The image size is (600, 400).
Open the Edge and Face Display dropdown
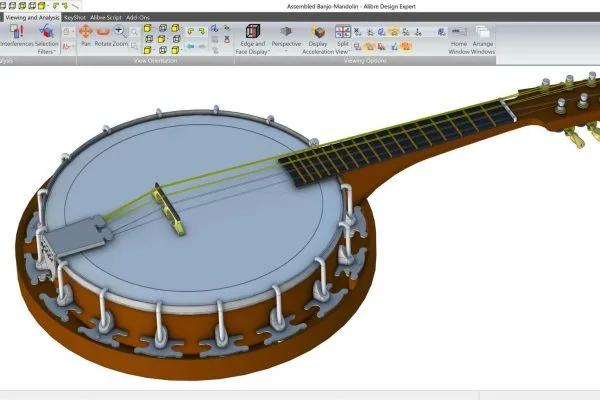click(253, 39)
